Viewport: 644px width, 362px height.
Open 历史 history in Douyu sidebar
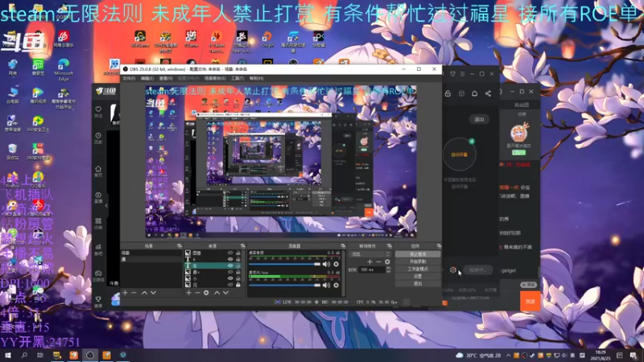coord(98,138)
